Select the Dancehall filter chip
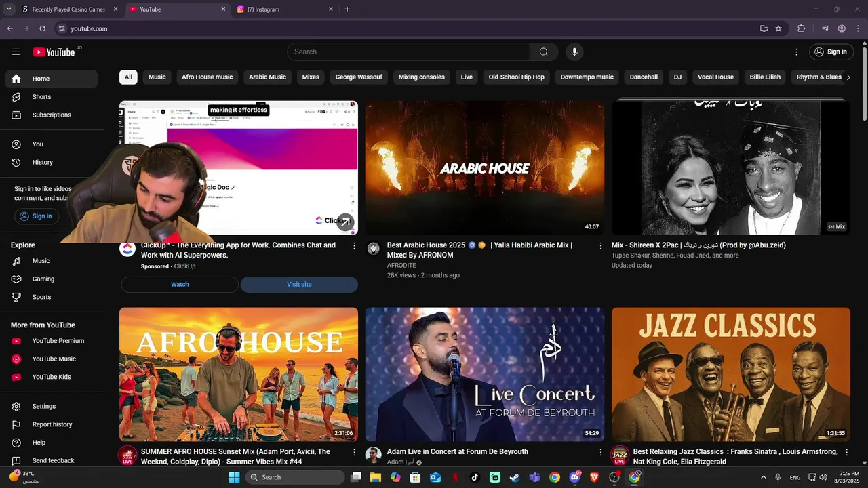This screenshot has width=868, height=488. [644, 77]
